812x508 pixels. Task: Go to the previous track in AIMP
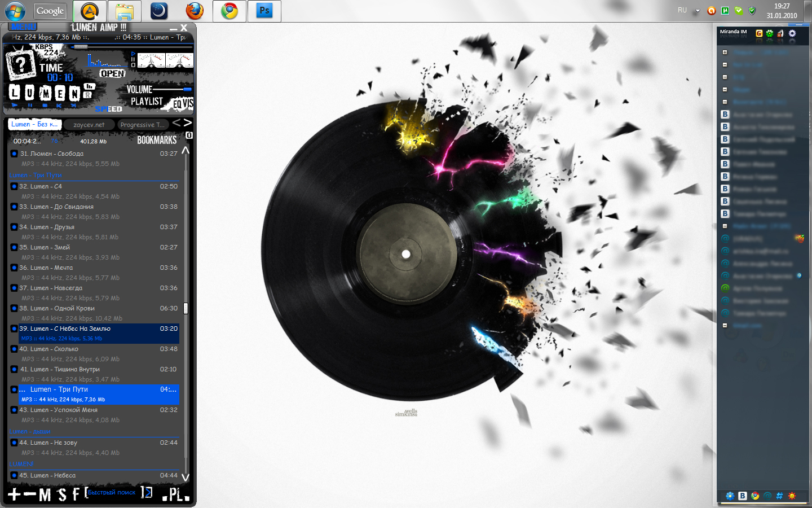(59, 106)
